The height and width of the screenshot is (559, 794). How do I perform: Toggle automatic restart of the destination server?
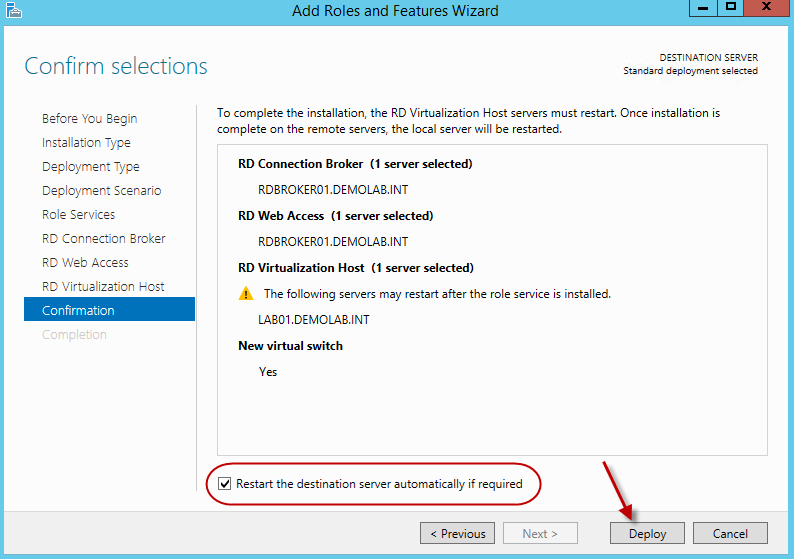click(225, 484)
